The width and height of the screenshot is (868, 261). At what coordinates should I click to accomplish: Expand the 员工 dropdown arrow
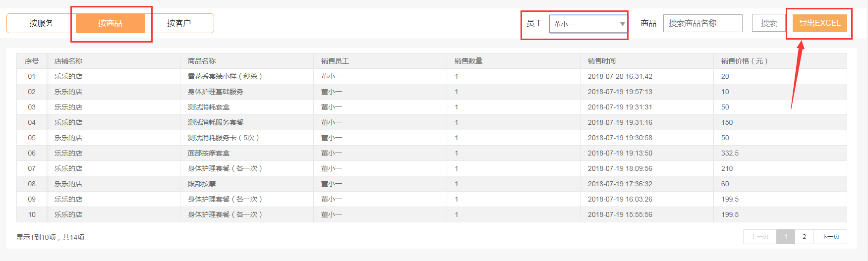(x=622, y=24)
